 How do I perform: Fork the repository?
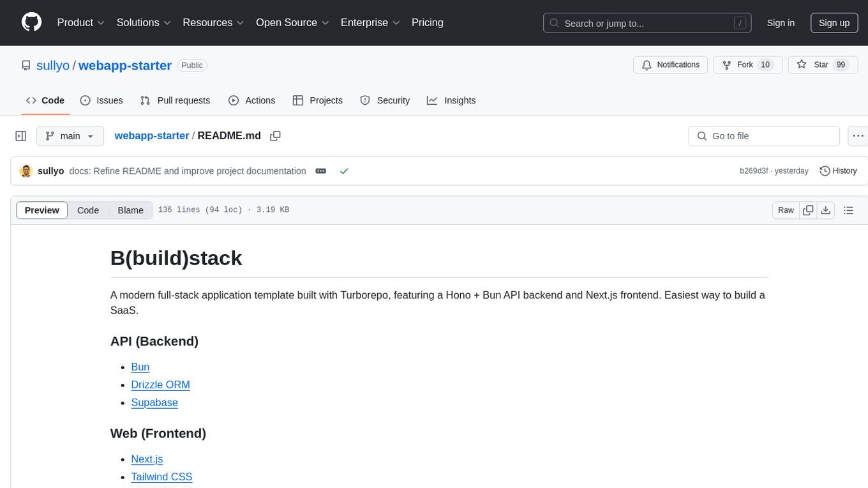[748, 65]
